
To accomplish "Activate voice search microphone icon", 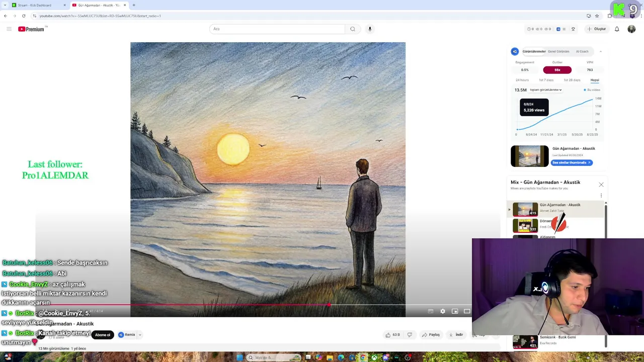I will point(370,29).
